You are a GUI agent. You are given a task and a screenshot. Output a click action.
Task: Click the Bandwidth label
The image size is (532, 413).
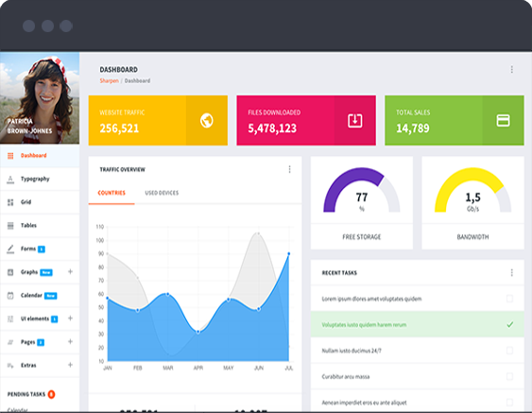473,237
